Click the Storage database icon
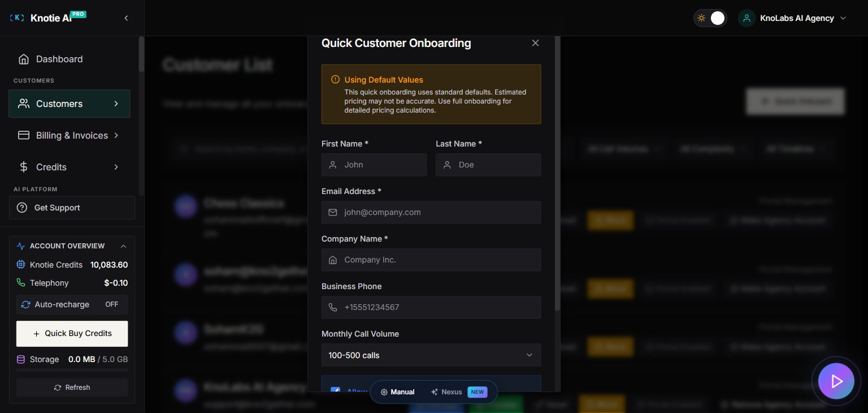868x413 pixels. [21, 359]
